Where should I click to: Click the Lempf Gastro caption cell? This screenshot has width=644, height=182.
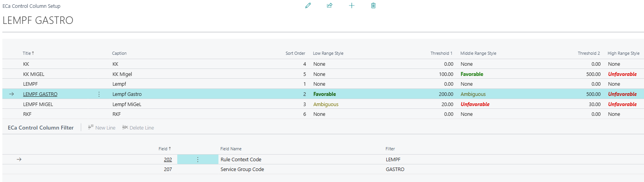point(127,94)
